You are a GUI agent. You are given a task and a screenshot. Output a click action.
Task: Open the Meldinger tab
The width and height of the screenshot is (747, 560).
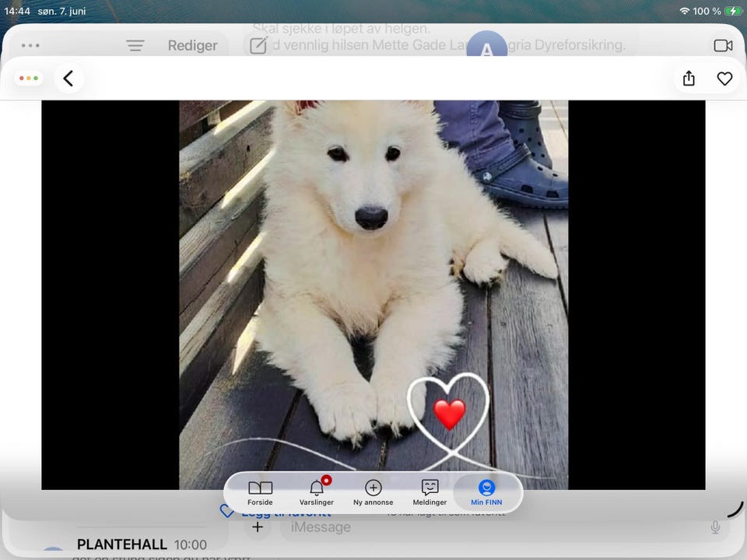point(430,492)
